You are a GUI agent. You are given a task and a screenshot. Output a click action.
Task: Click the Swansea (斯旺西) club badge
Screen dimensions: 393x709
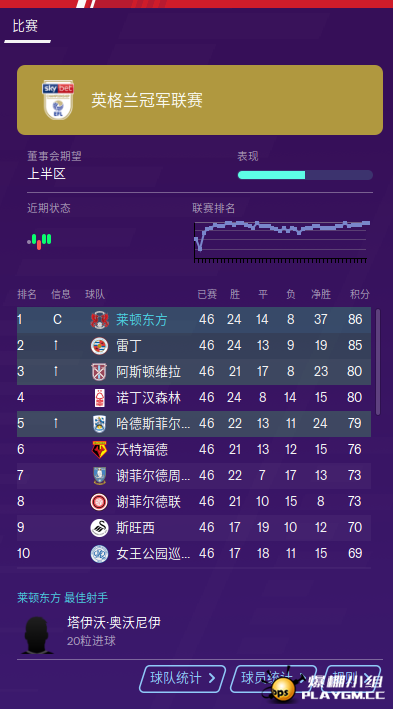click(x=99, y=528)
